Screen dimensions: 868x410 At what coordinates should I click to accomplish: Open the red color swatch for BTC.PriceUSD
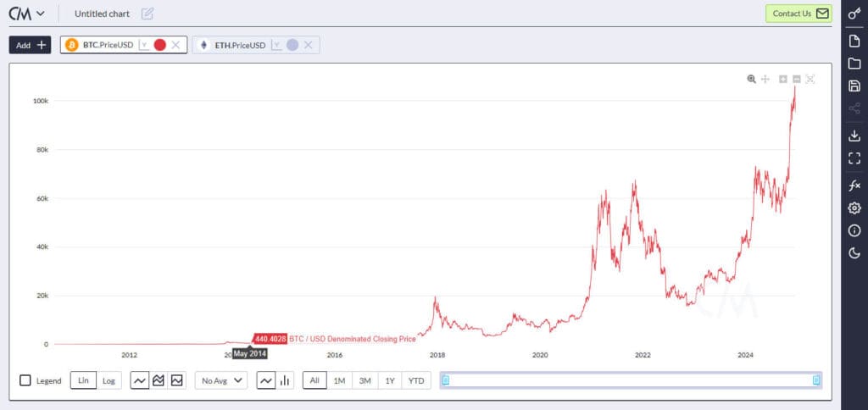click(x=160, y=45)
